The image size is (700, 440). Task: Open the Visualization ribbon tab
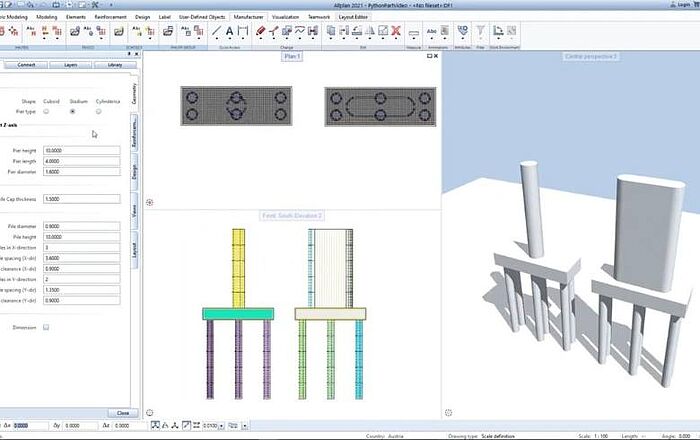click(x=286, y=17)
